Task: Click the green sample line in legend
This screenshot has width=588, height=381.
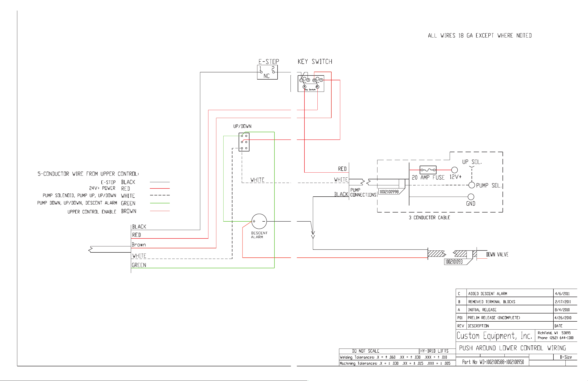Action: coord(160,203)
